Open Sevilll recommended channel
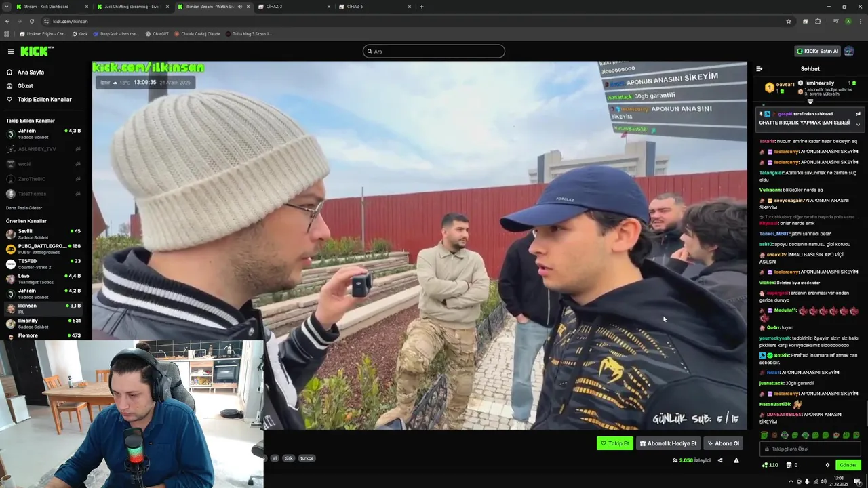This screenshot has width=868, height=488. 43,234
